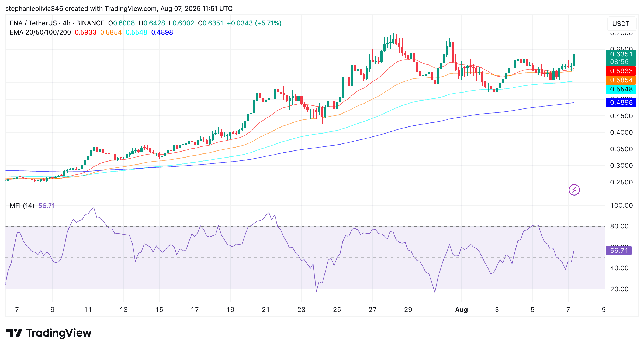Click the 80.00 level on MFI scale
Screen dimensions: 644x349
click(x=619, y=226)
